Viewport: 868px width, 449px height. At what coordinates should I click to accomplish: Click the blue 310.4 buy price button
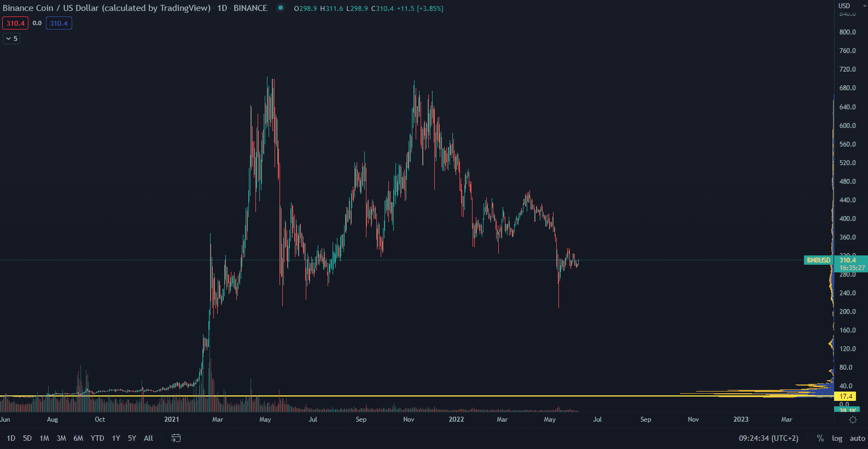coord(59,23)
